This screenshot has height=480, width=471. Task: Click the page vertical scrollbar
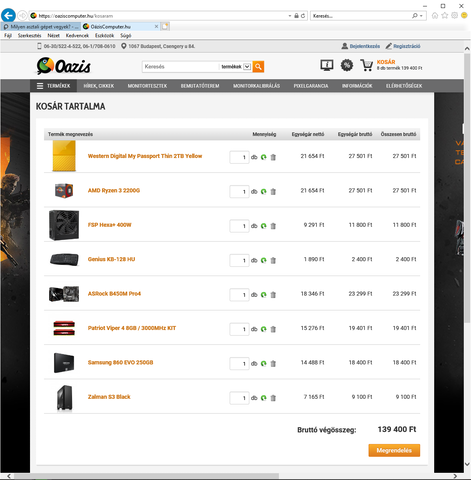[x=467, y=187]
